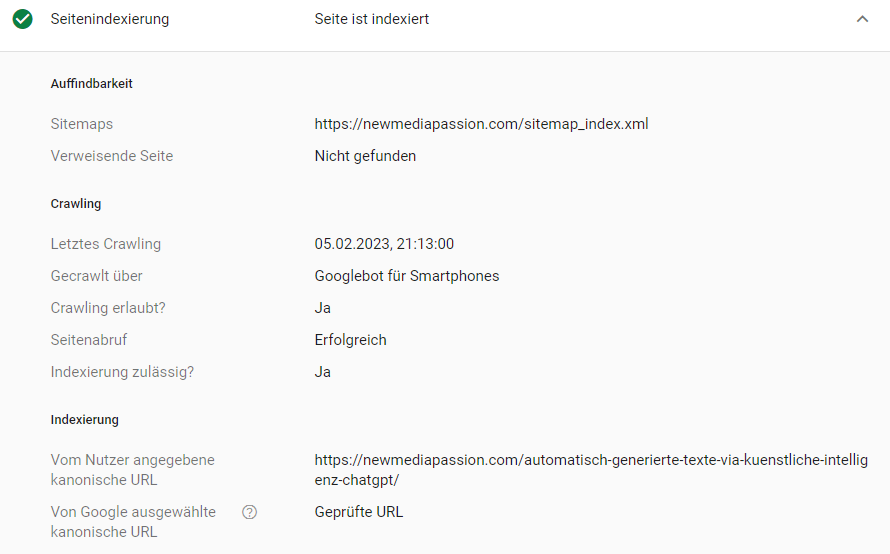Click 'Von Google ausgewählte kanonische URL' label
890x554 pixels.
[133, 522]
